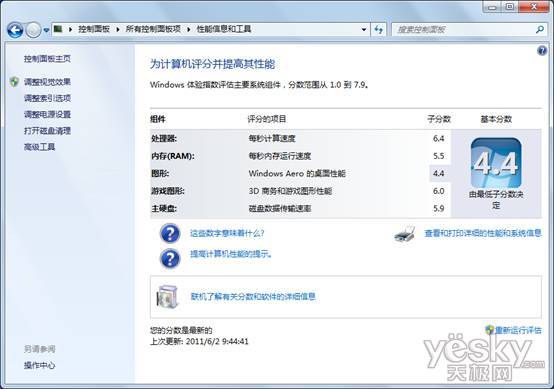The height and width of the screenshot is (389, 554).
Task: Click 磁盘数据传输速率 text
Action: coord(279,208)
